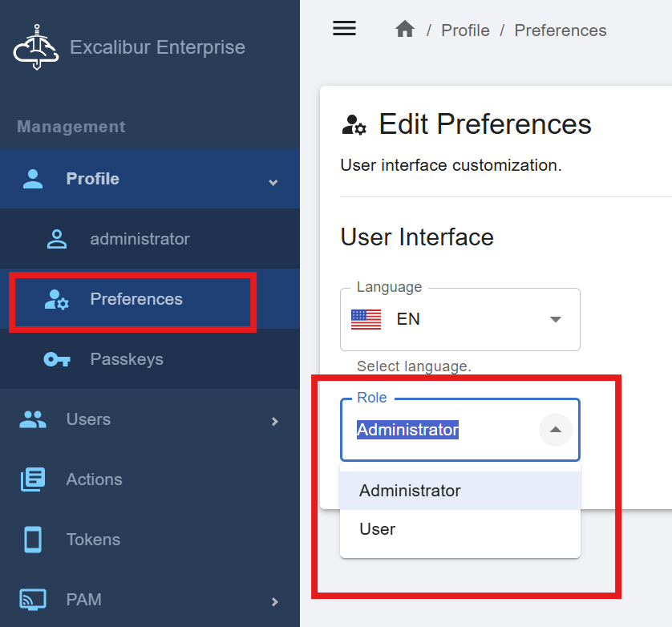Click the Profile sidebar label
The width and height of the screenshot is (672, 627).
[92, 179]
